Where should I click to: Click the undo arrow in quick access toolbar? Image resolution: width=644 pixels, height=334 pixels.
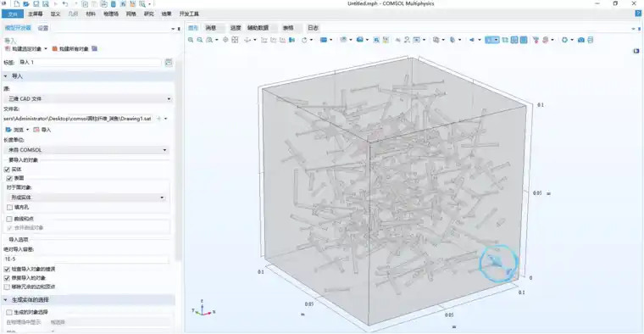click(x=65, y=3)
